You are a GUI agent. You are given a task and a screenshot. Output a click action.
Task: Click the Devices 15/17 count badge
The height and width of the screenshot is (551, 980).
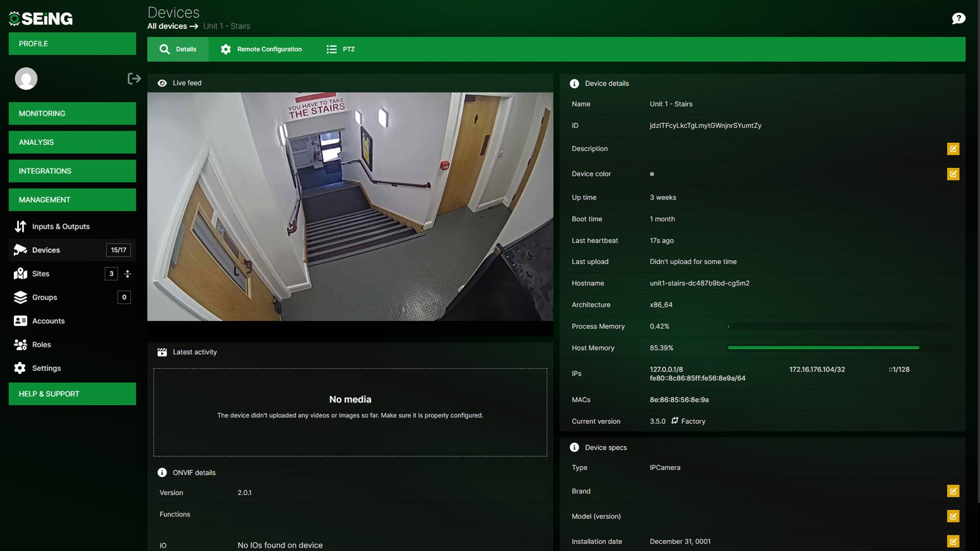click(119, 250)
